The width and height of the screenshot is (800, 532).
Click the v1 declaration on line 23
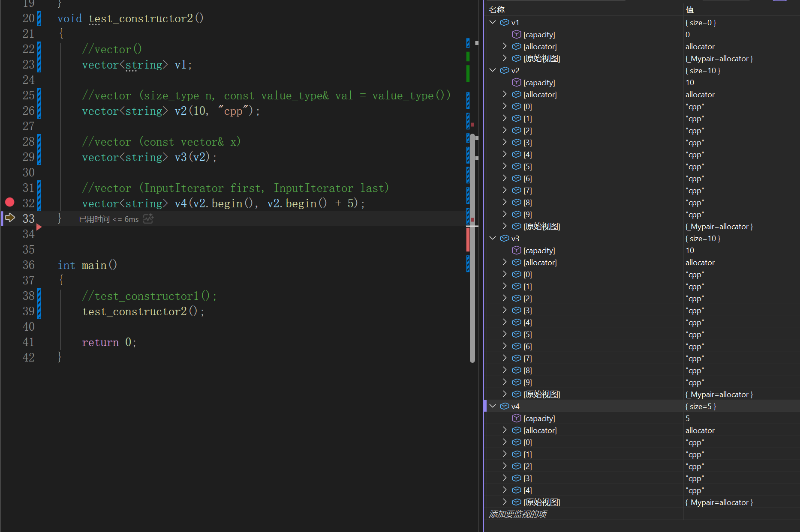tap(137, 65)
